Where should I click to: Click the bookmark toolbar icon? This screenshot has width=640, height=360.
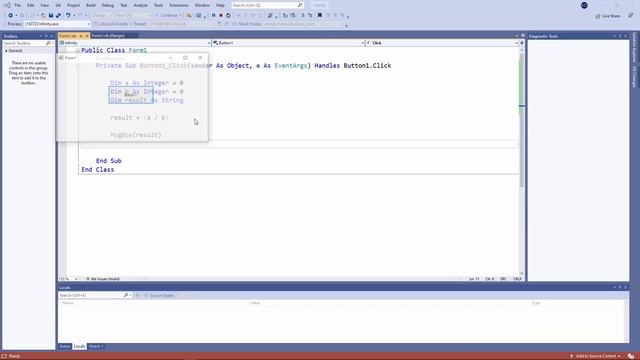pos(320,15)
